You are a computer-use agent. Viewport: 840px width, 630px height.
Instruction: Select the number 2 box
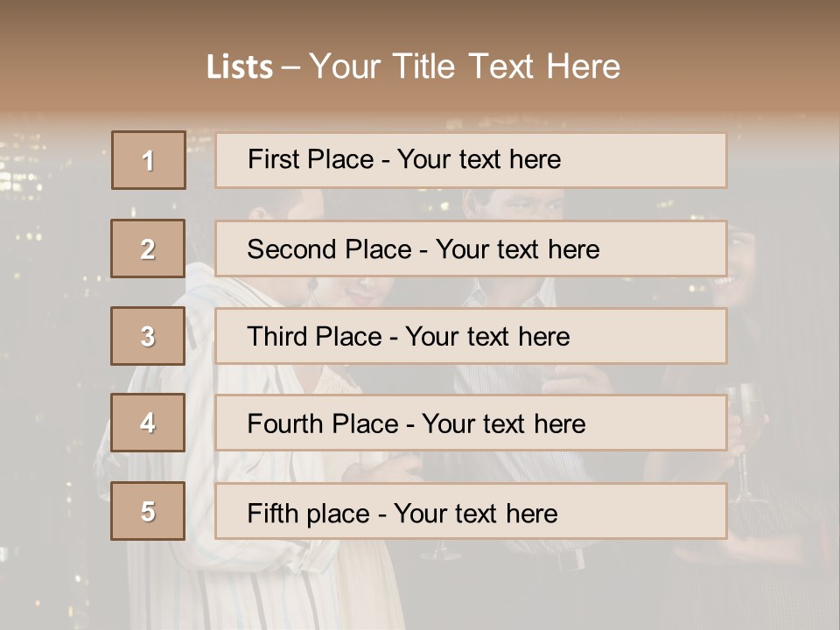click(148, 248)
